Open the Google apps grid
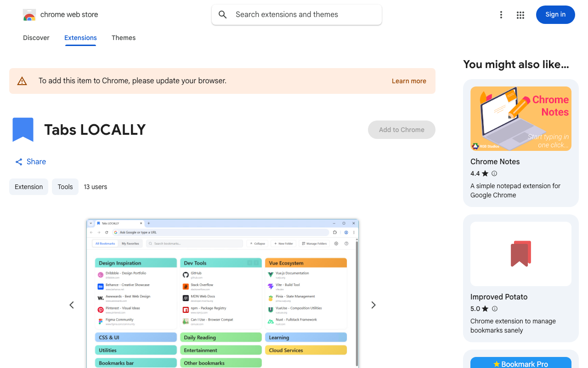The image size is (588, 368). [520, 15]
